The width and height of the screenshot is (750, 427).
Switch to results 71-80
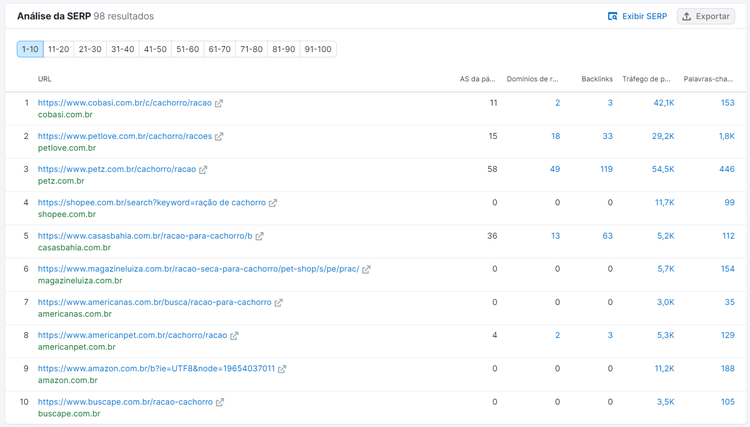coord(252,49)
